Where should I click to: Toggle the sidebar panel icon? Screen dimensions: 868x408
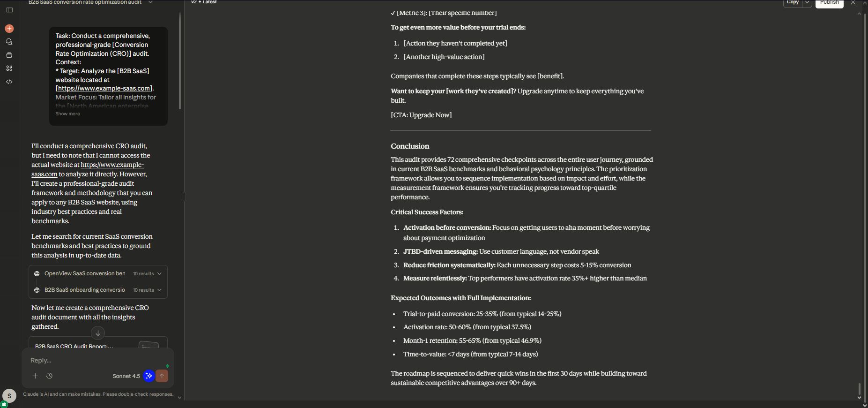[9, 10]
